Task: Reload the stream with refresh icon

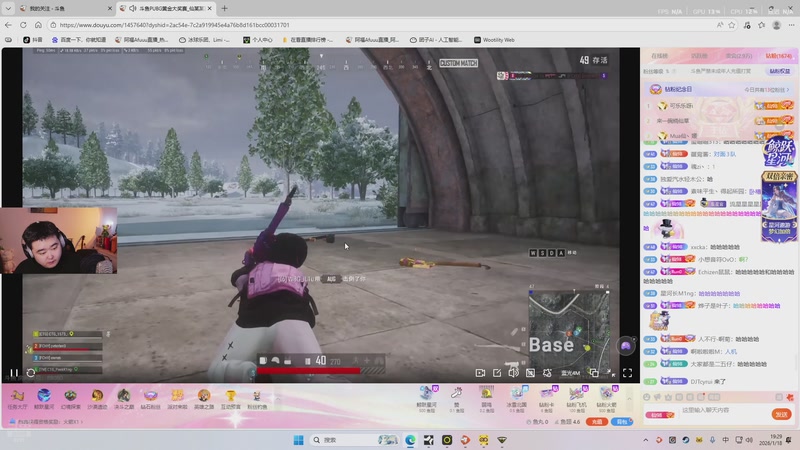Action: coord(31,373)
